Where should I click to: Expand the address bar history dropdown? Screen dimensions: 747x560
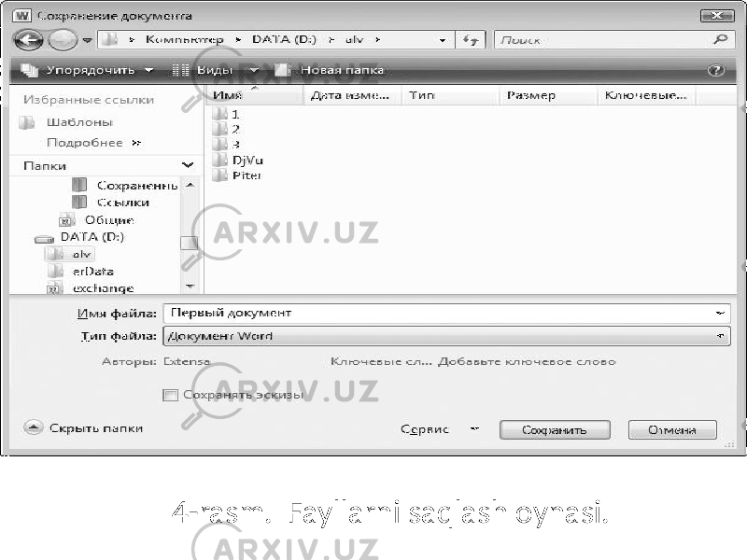pyautogui.click(x=443, y=40)
